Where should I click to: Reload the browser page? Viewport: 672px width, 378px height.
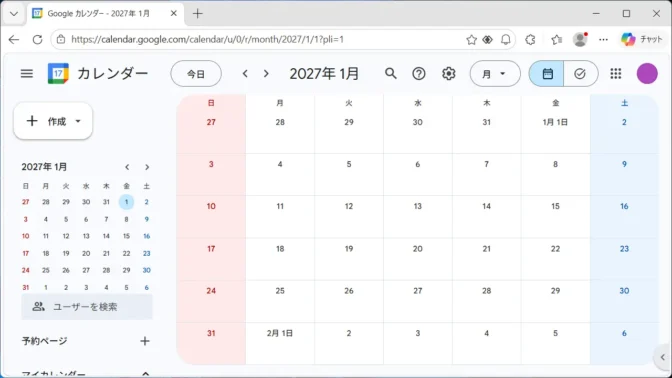click(x=38, y=39)
